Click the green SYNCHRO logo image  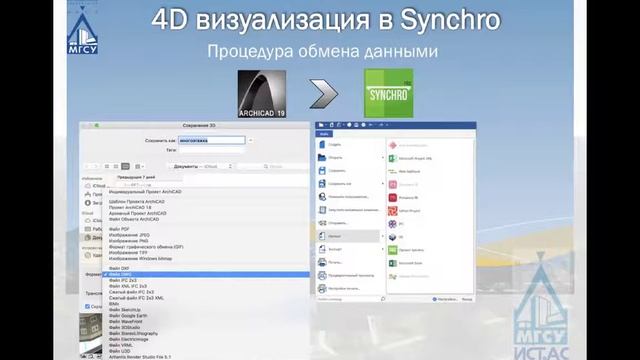pyautogui.click(x=389, y=93)
